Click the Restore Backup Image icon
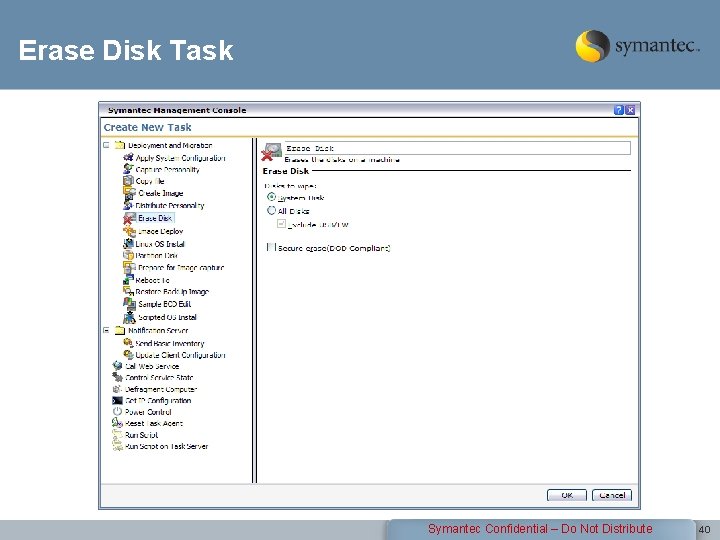 (x=129, y=291)
